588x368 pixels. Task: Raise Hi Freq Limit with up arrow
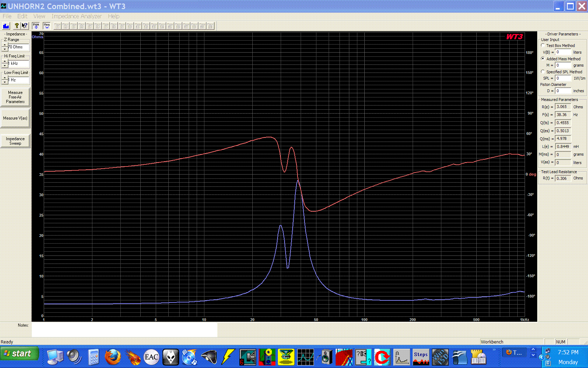click(x=5, y=61)
